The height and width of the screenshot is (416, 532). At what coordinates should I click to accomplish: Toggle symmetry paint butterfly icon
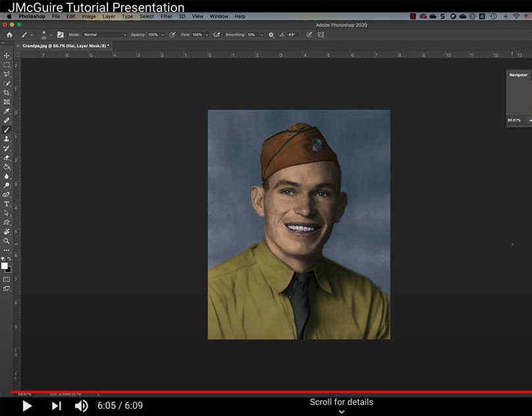pos(321,35)
